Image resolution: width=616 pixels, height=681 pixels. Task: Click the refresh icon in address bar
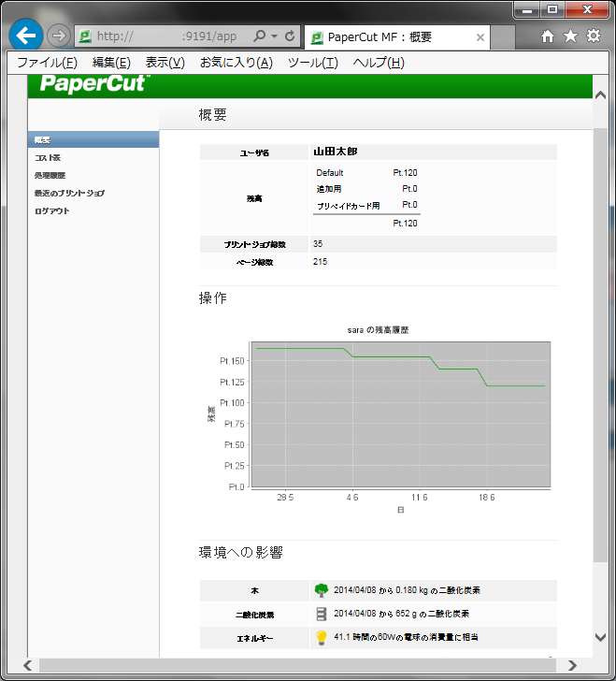click(x=290, y=36)
